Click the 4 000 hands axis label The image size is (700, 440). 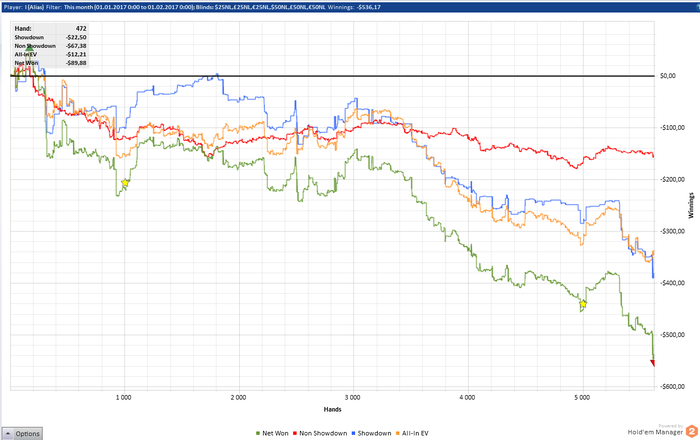(x=467, y=398)
